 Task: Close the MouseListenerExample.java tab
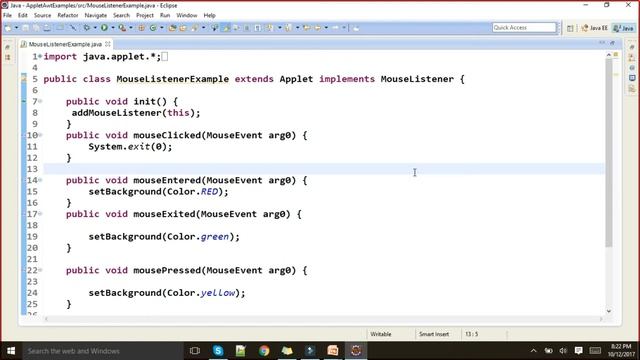coord(108,44)
